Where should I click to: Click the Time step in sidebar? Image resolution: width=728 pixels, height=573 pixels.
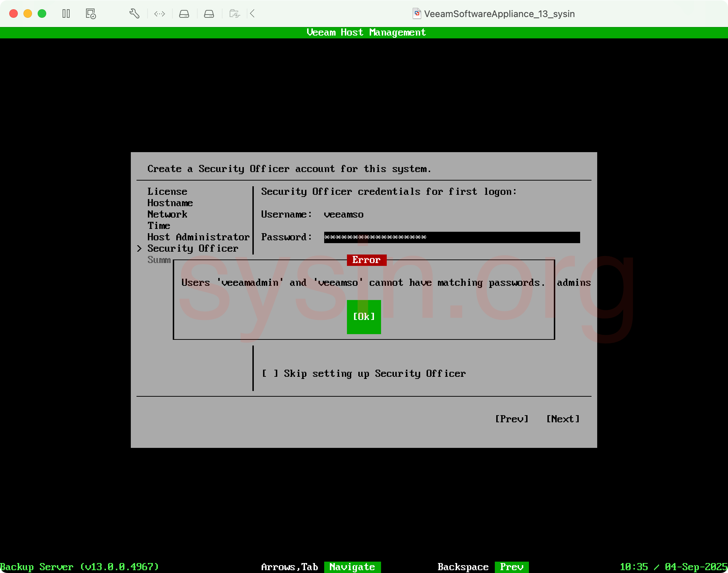coord(159,226)
